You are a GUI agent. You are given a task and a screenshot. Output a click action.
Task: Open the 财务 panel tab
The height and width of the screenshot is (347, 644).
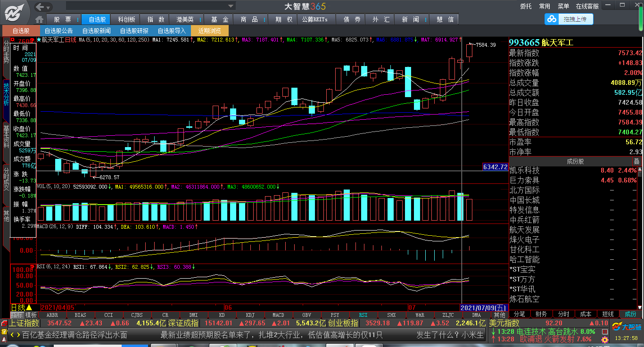click(541, 314)
